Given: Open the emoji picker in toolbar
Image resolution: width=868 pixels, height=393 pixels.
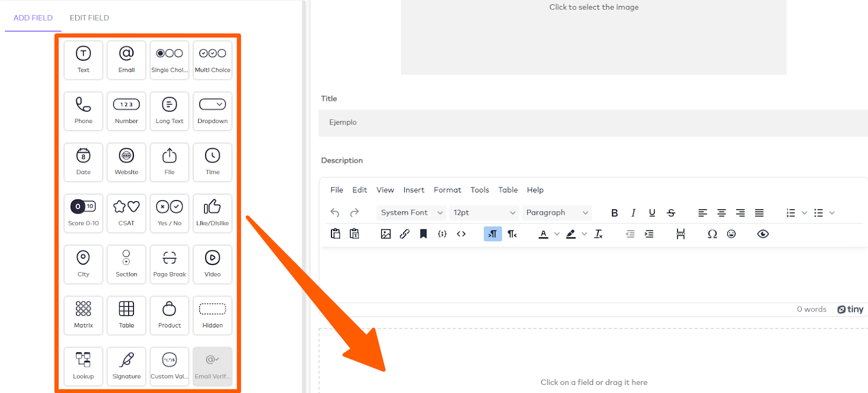Looking at the screenshot, I should pyautogui.click(x=731, y=234).
